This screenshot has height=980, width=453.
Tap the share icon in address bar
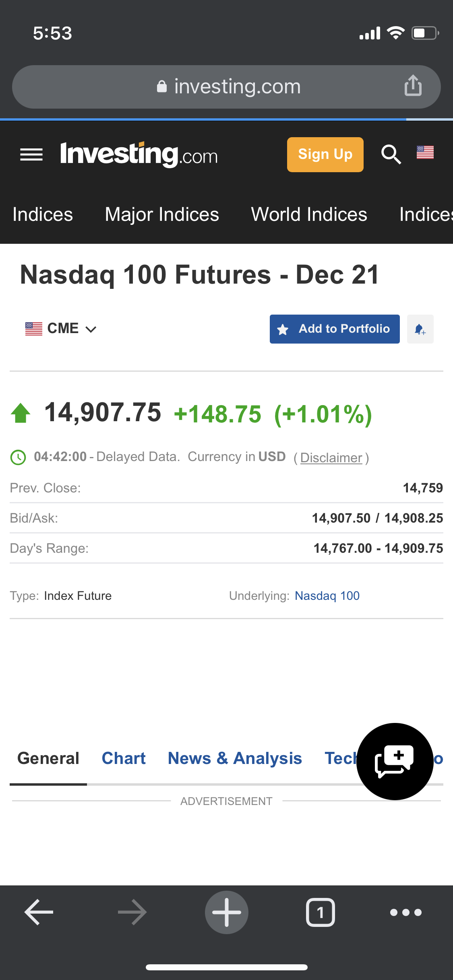click(x=413, y=86)
